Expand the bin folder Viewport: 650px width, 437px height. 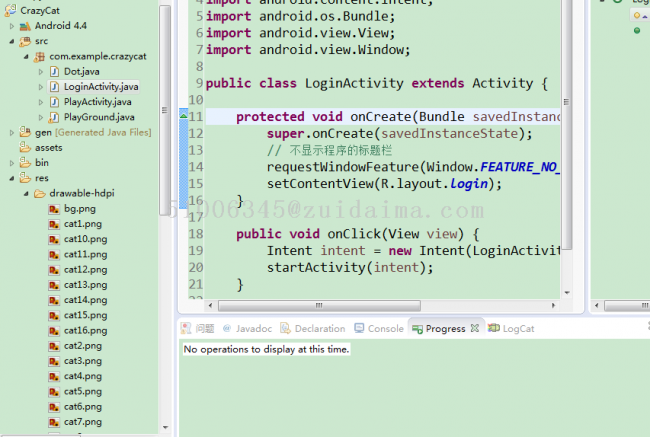click(12, 163)
